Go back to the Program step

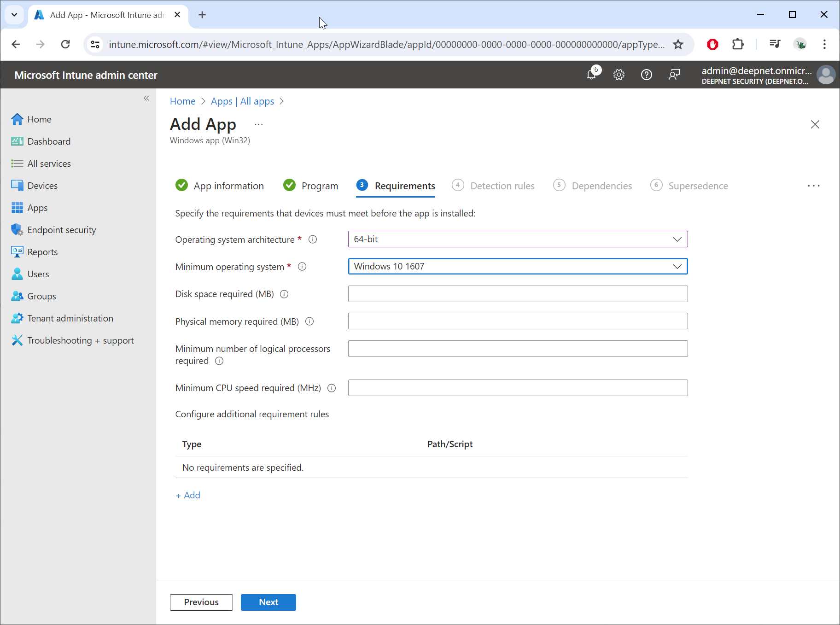point(319,186)
